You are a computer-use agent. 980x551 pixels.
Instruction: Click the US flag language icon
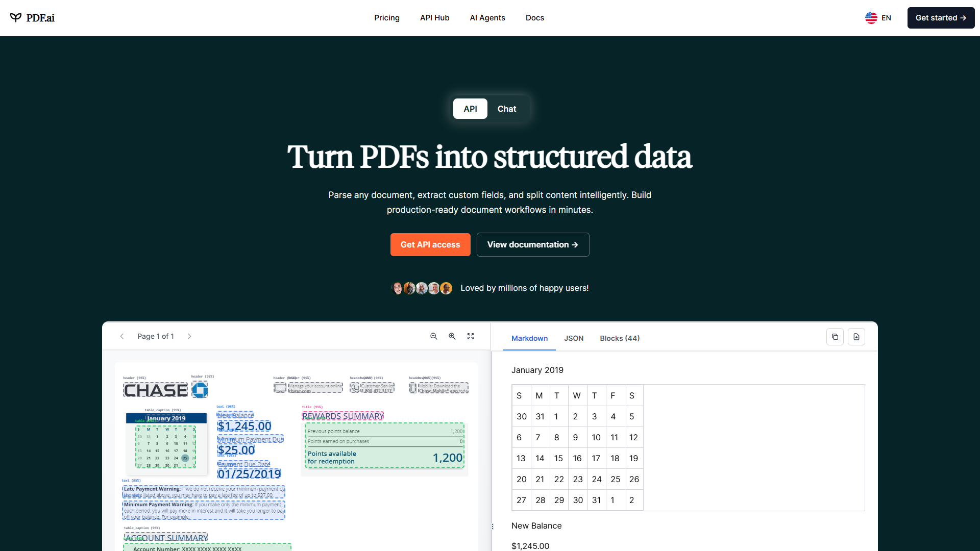pyautogui.click(x=871, y=18)
